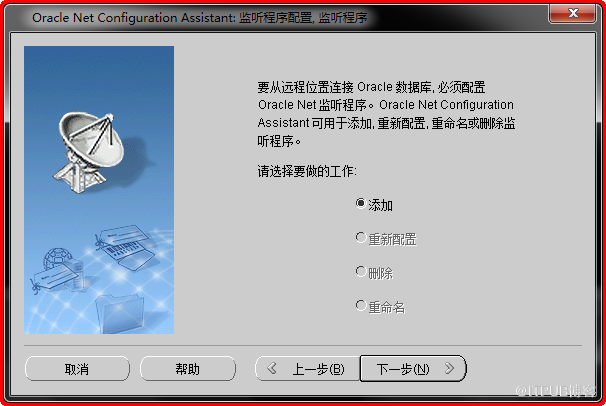Open help via the 帮助 button
Screen dimensions: 606x406
pyautogui.click(x=188, y=369)
